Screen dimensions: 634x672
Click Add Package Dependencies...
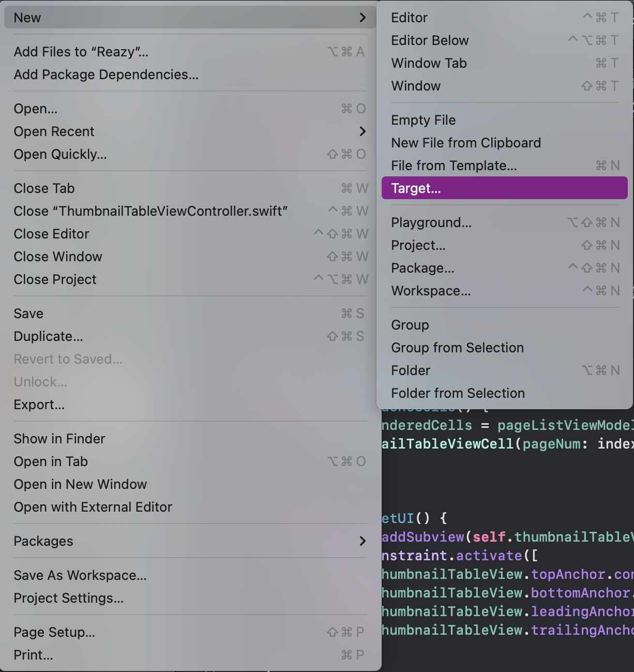pos(106,74)
